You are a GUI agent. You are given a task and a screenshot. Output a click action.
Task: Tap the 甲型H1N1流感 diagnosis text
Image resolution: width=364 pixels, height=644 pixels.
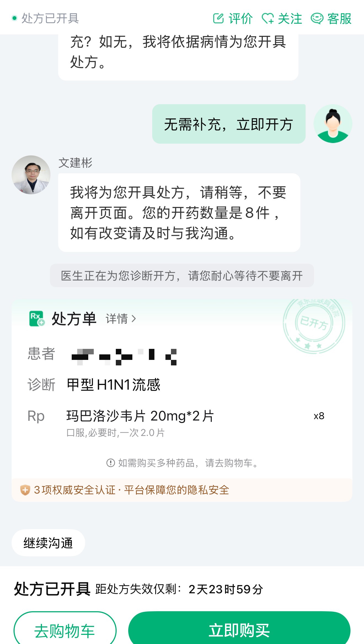click(x=114, y=385)
